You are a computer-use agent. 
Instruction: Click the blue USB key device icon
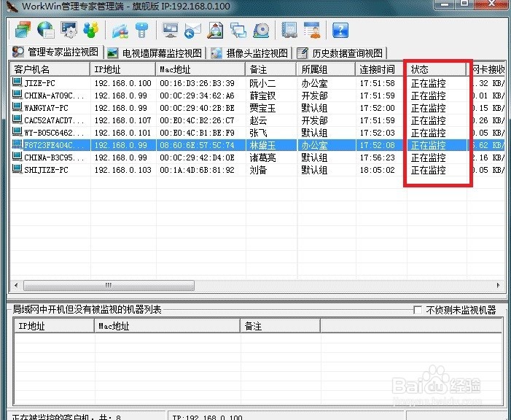pos(141,30)
